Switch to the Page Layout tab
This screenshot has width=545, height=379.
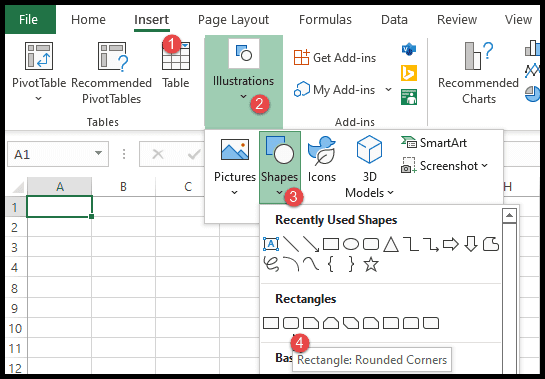click(234, 19)
